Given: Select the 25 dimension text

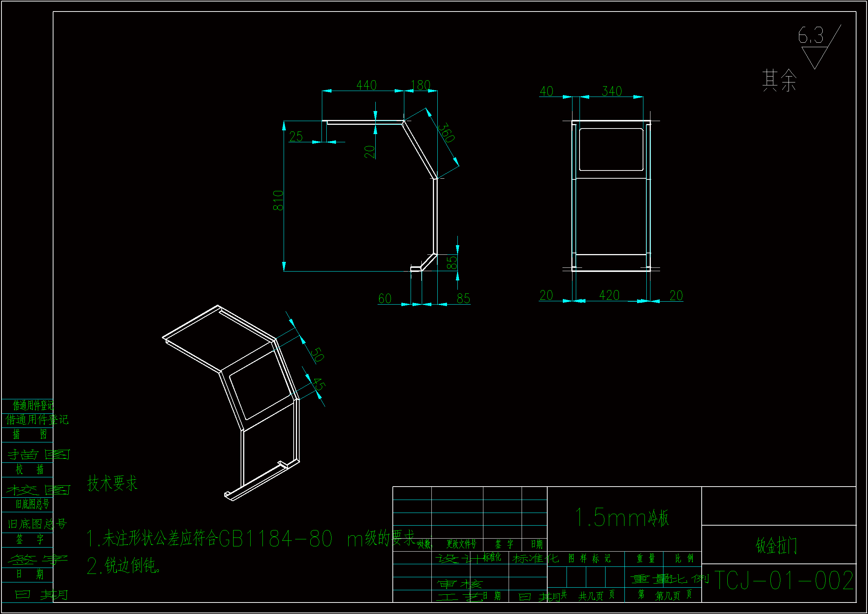Looking at the screenshot, I should (296, 137).
